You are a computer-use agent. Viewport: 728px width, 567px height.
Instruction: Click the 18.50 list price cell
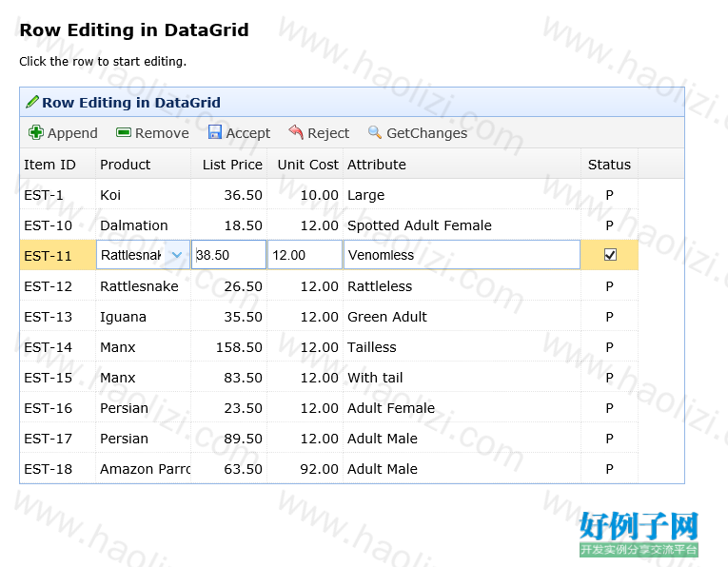pyautogui.click(x=229, y=225)
